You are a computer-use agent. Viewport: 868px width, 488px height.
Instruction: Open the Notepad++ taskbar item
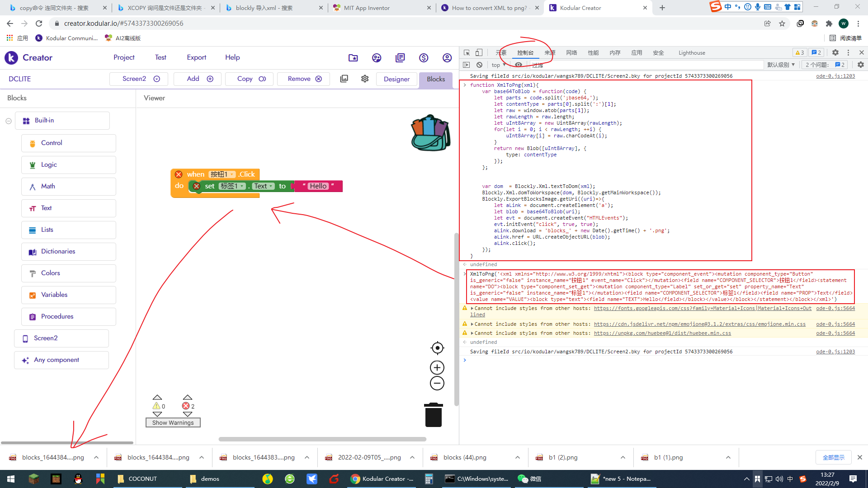(x=621, y=479)
